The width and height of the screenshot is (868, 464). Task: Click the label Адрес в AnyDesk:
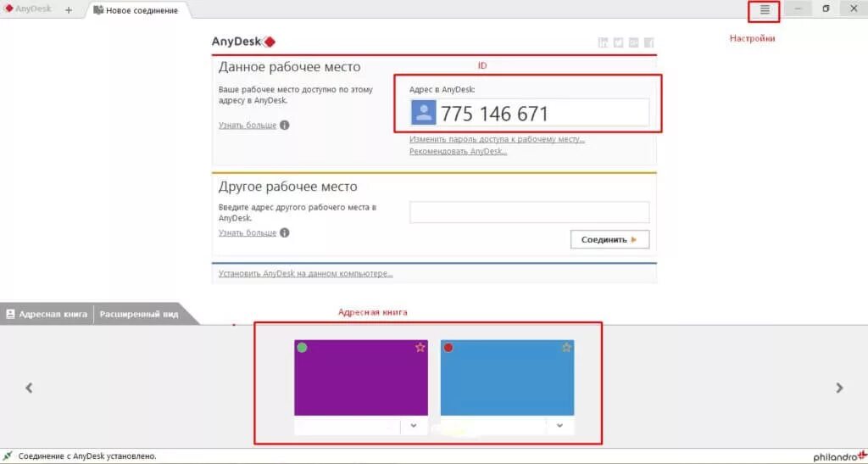pyautogui.click(x=442, y=89)
